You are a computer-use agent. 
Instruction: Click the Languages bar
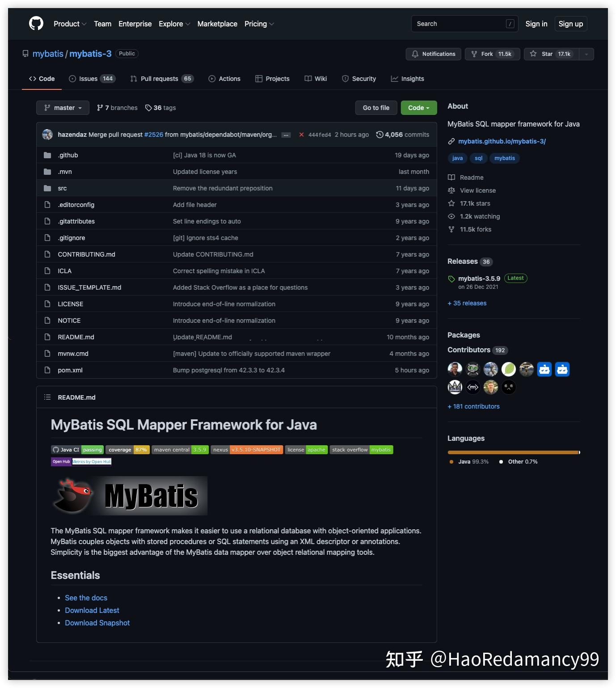point(514,452)
